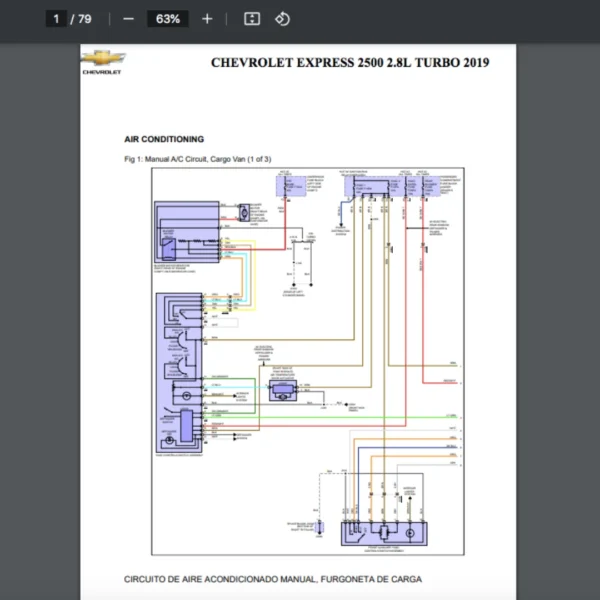Viewport: 600px width, 600px height.
Task: Click the blower motor control module block
Action: tap(186, 234)
